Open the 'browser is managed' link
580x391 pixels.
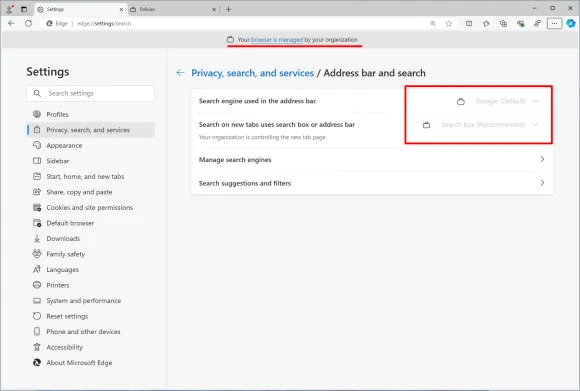[x=277, y=40]
